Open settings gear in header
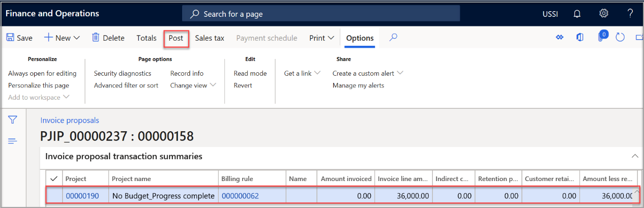644x208 pixels. point(604,14)
